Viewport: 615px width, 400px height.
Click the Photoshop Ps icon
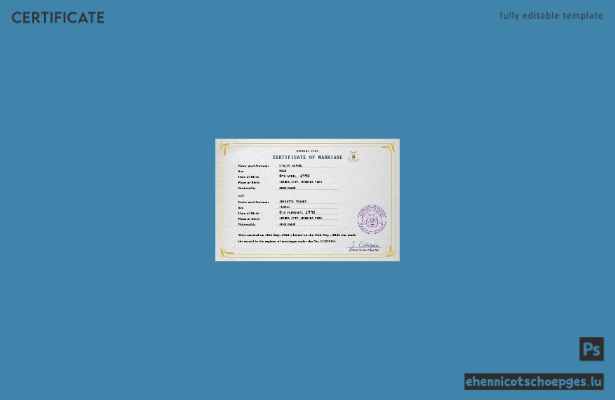tap(591, 349)
